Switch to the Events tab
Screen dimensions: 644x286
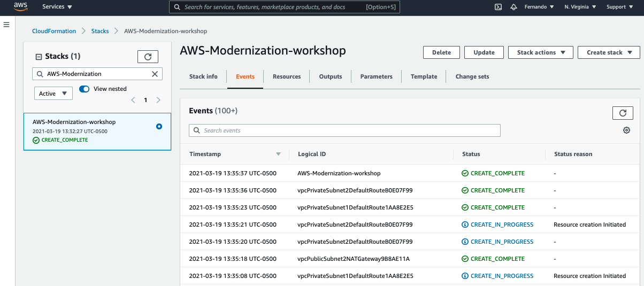coord(246,76)
